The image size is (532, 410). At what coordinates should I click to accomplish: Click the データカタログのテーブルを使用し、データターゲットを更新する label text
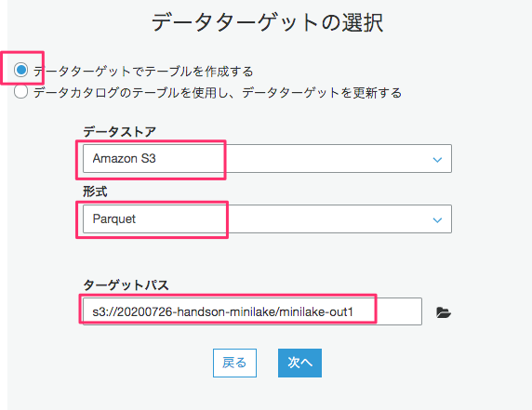(217, 93)
